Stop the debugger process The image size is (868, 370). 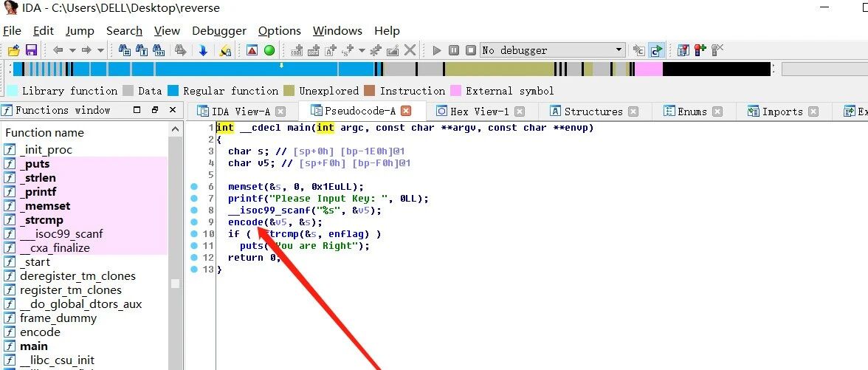[x=471, y=50]
